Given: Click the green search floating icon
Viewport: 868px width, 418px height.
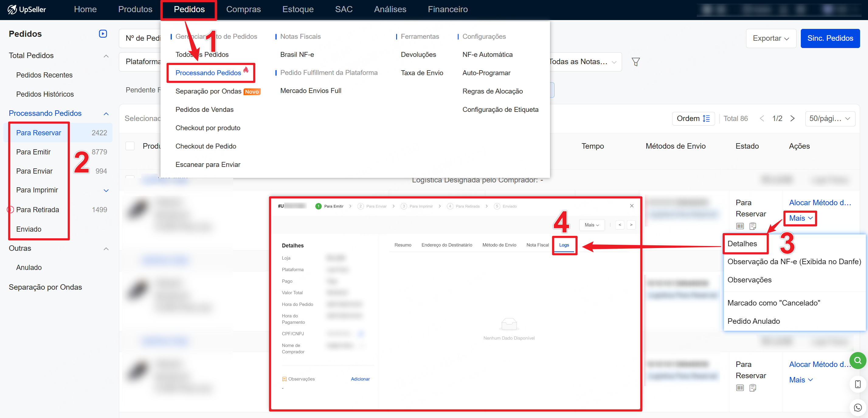Looking at the screenshot, I should pos(858,361).
